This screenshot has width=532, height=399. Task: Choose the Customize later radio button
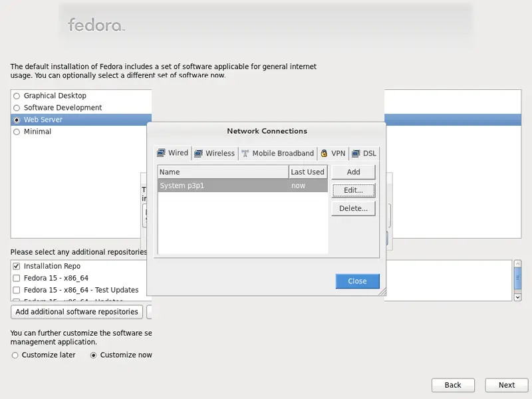click(15, 355)
